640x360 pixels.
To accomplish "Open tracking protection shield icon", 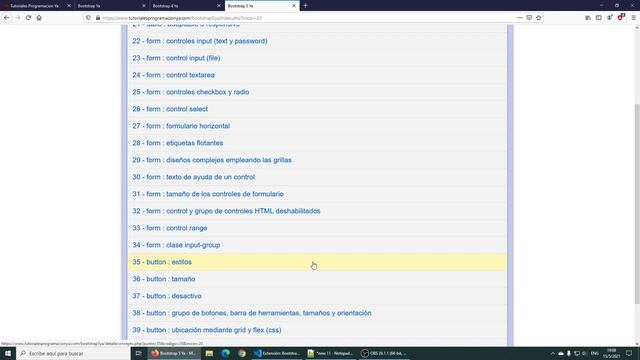I will pyautogui.click(x=89, y=18).
